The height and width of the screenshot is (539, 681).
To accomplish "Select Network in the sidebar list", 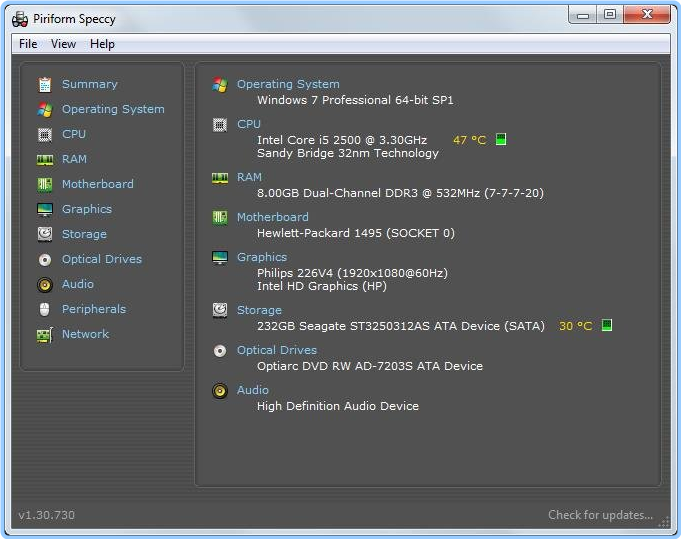I will [86, 334].
